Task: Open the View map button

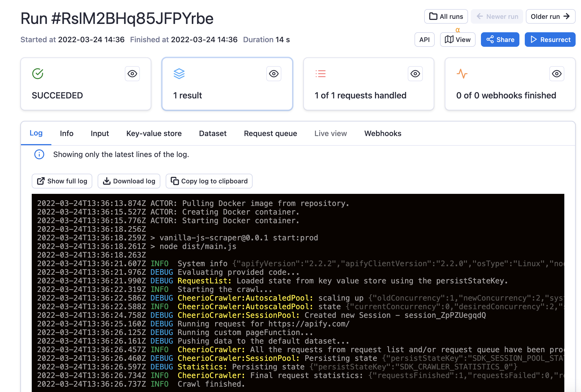Action: click(458, 40)
